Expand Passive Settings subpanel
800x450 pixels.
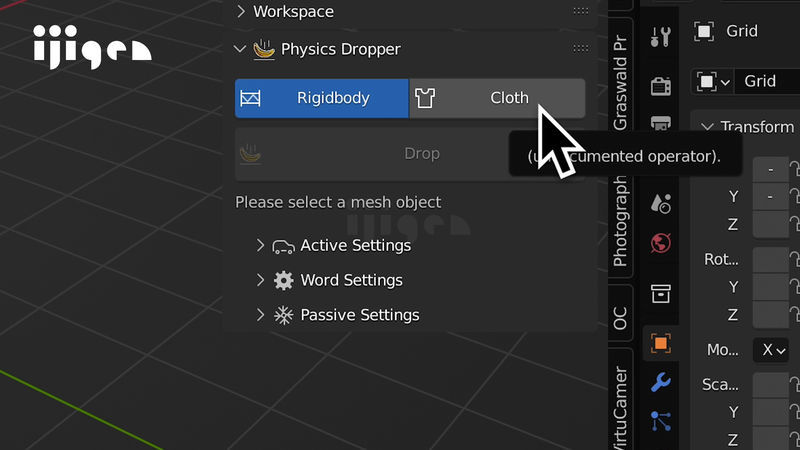260,315
